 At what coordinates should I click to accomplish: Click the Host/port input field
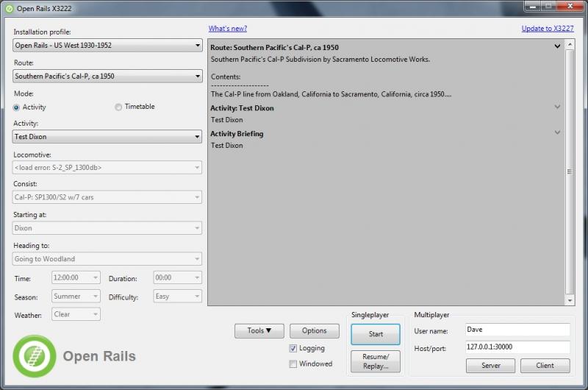tap(517, 347)
